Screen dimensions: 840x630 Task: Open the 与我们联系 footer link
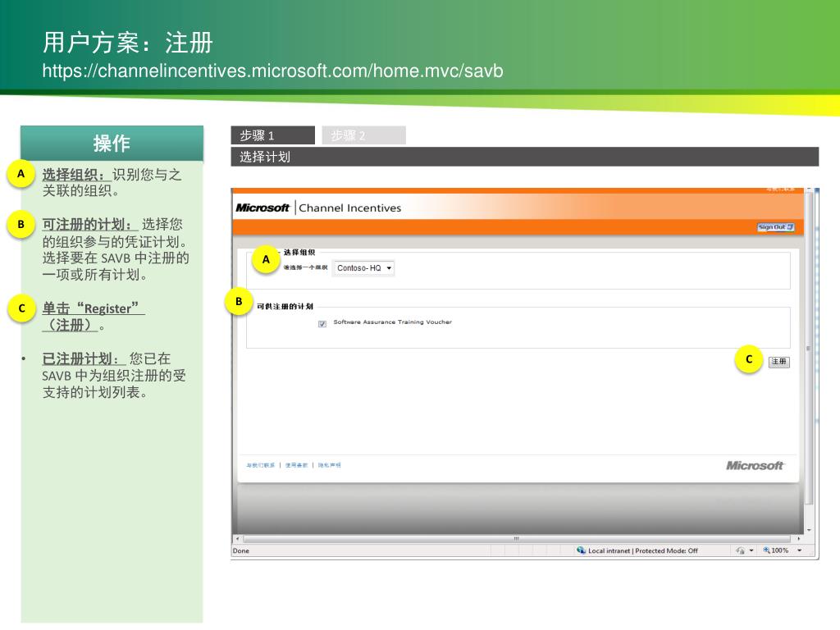(x=261, y=465)
